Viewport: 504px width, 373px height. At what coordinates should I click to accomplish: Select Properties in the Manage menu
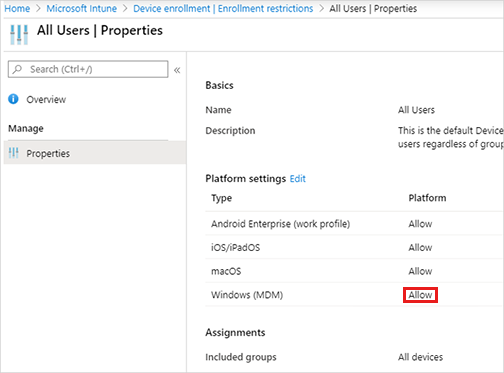pyautogui.click(x=95, y=153)
